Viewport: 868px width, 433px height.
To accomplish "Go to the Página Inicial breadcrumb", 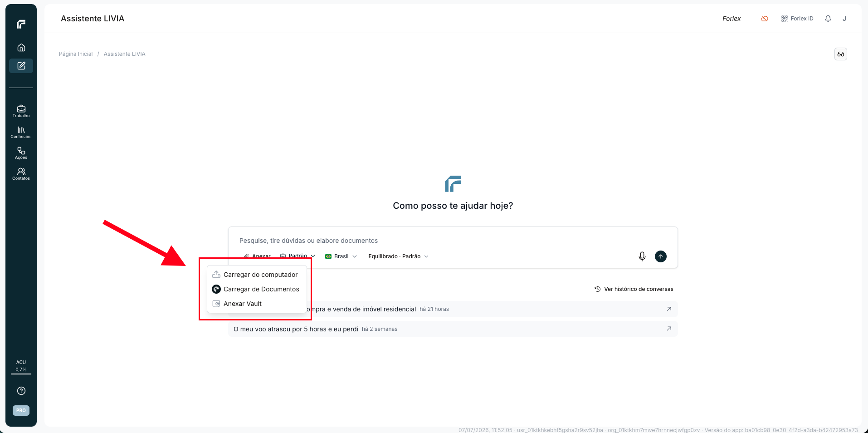I will point(76,54).
